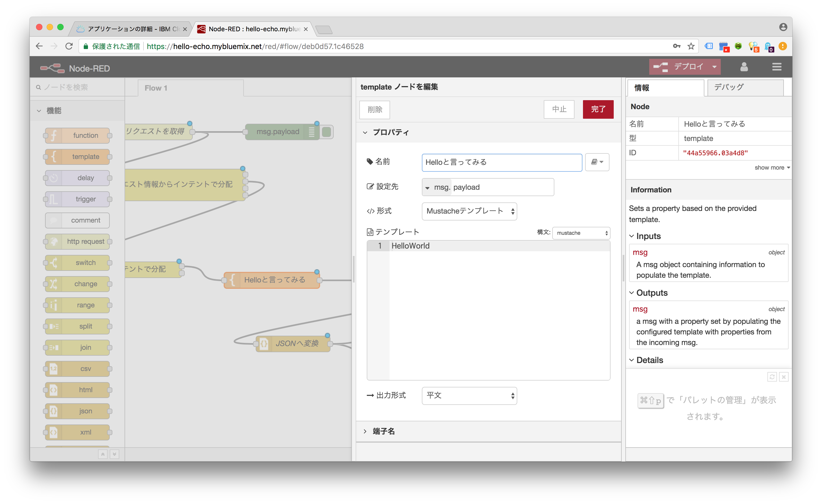Toggle the msg.payload debug node button
Screen dimensions: 822x504
(326, 132)
